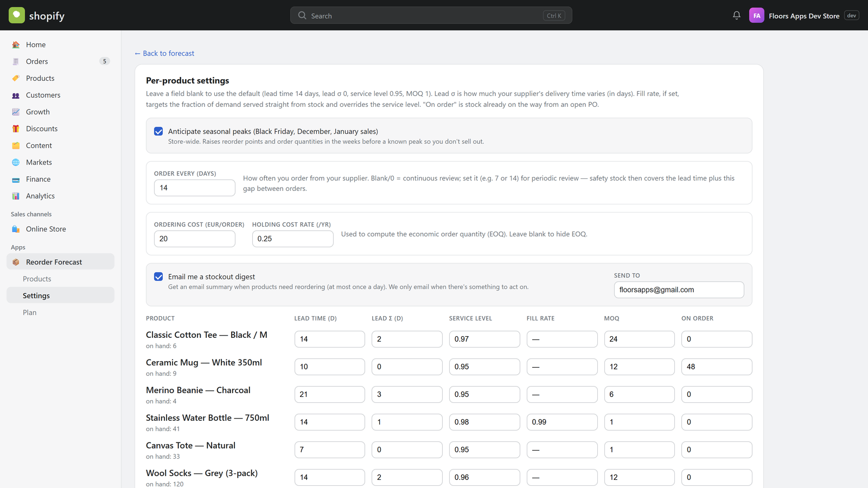Toggle Anticipate seasonal peaks checkbox
868x488 pixels.
pyautogui.click(x=158, y=131)
